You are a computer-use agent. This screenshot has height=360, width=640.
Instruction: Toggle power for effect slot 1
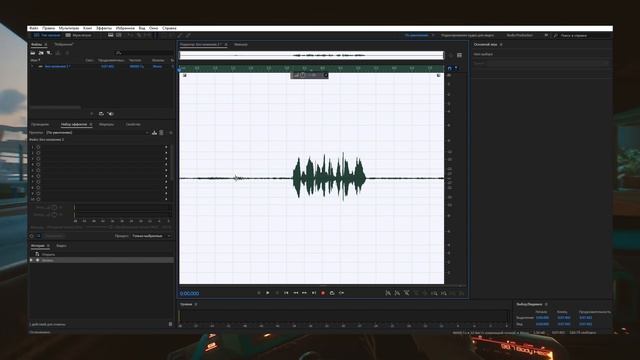point(38,147)
